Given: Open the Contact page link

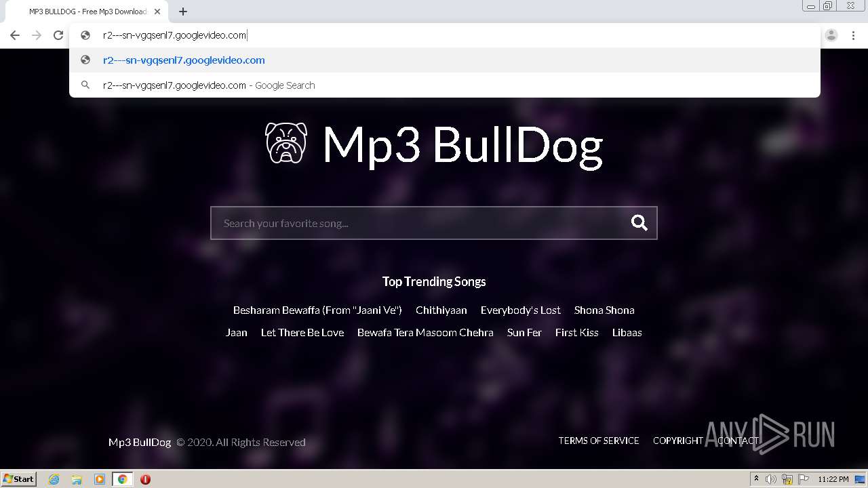Looking at the screenshot, I should tap(738, 441).
